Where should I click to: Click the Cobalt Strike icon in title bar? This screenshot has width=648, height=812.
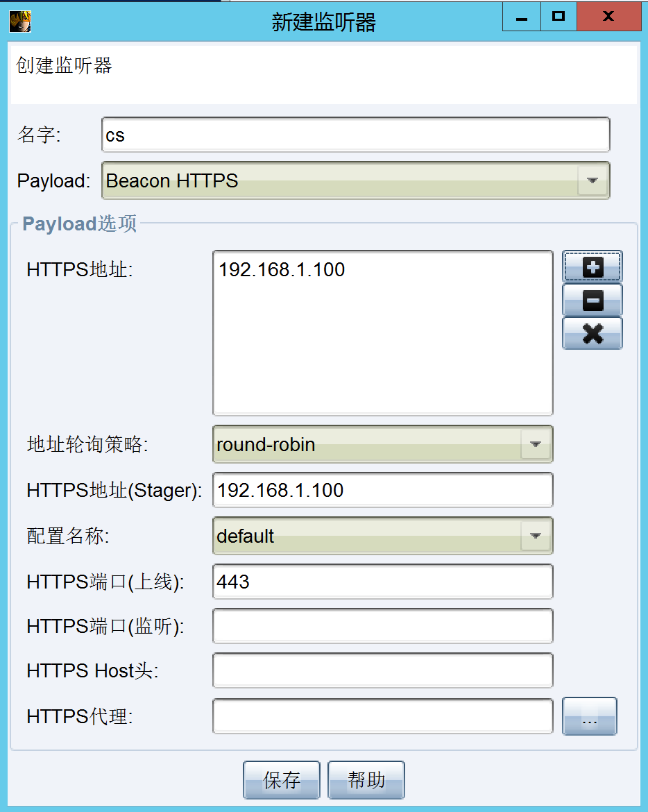coord(20,22)
